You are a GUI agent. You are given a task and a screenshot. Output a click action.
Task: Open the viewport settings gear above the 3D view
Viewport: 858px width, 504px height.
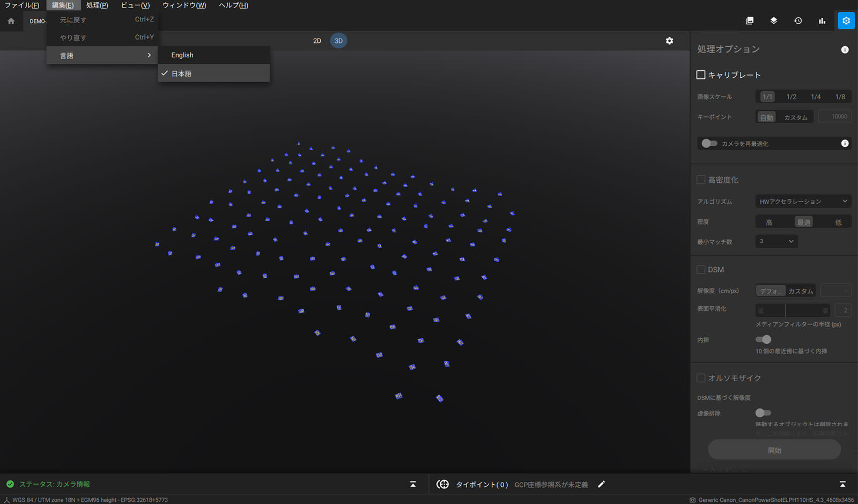[670, 40]
